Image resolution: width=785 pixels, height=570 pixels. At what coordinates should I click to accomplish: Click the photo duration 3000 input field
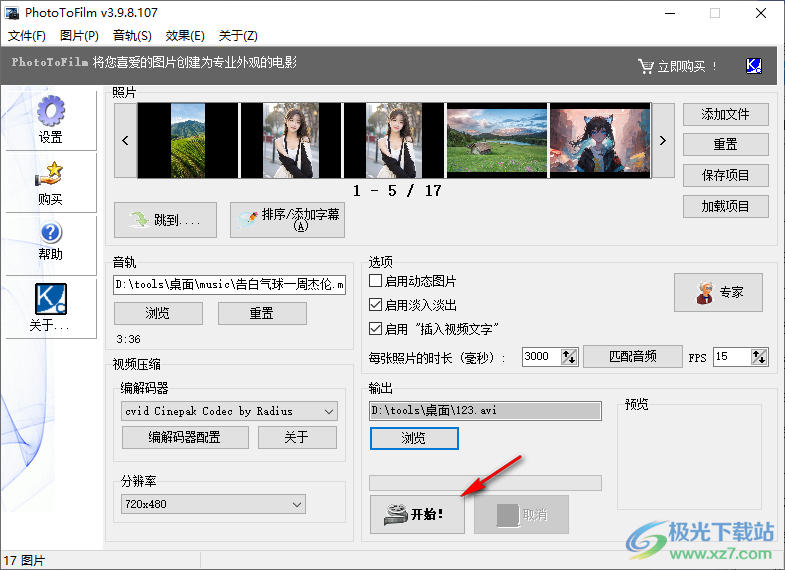[x=541, y=357]
